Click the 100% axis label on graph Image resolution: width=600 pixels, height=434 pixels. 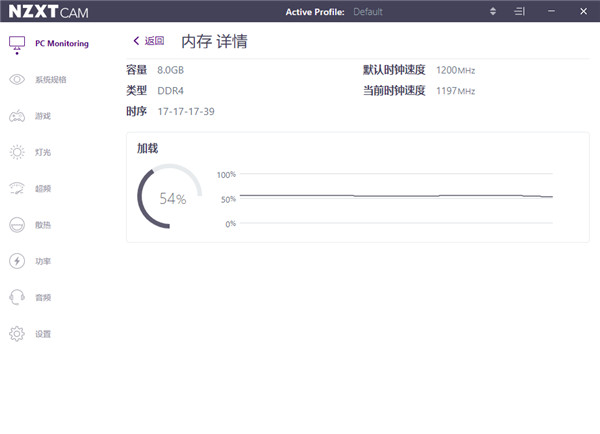(226, 175)
